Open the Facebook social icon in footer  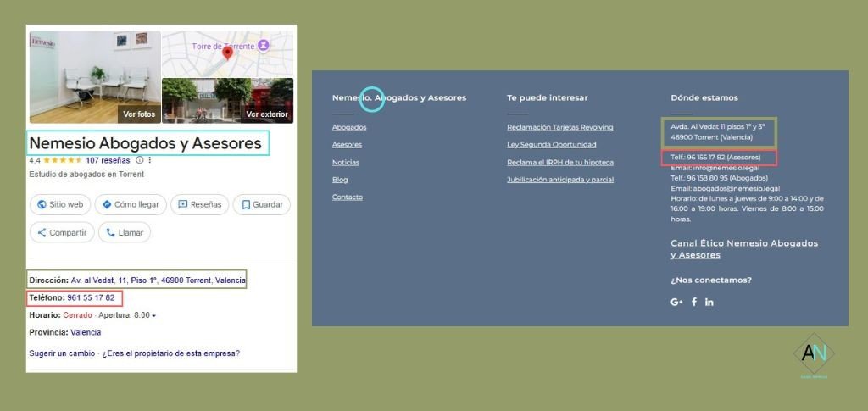(x=694, y=302)
